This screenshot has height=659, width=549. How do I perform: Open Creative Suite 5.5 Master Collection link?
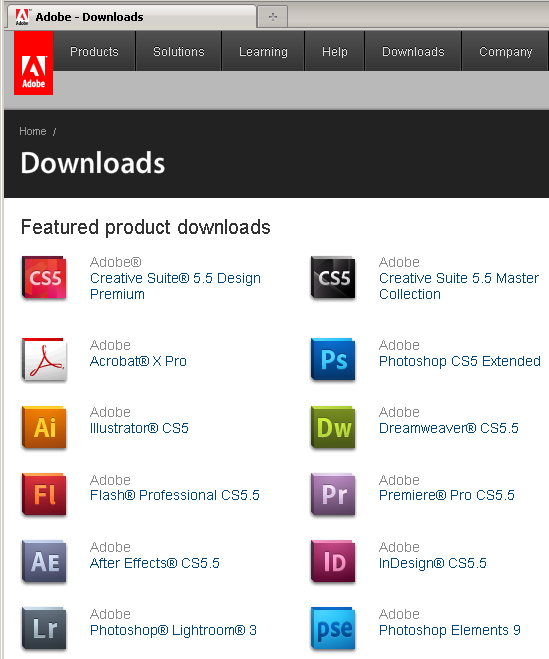(459, 286)
